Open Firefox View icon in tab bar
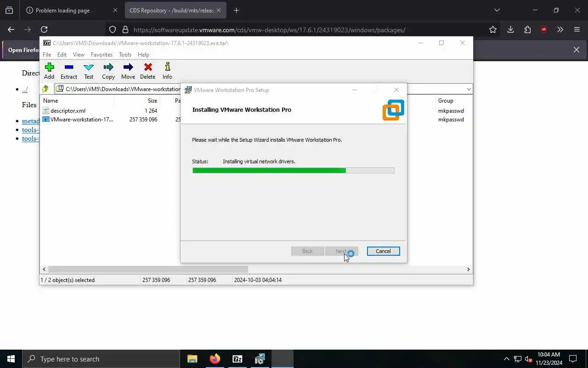This screenshot has height=368, width=588. tap(9, 10)
